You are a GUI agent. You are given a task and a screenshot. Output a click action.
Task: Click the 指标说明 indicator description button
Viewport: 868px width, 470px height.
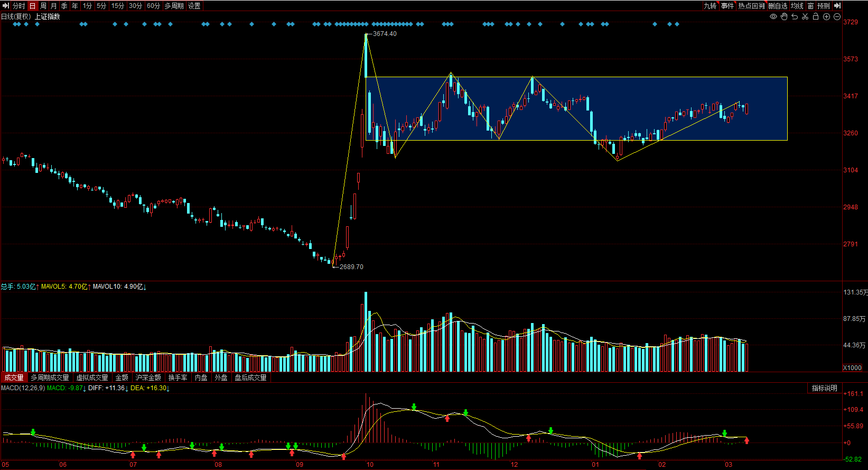point(825,388)
